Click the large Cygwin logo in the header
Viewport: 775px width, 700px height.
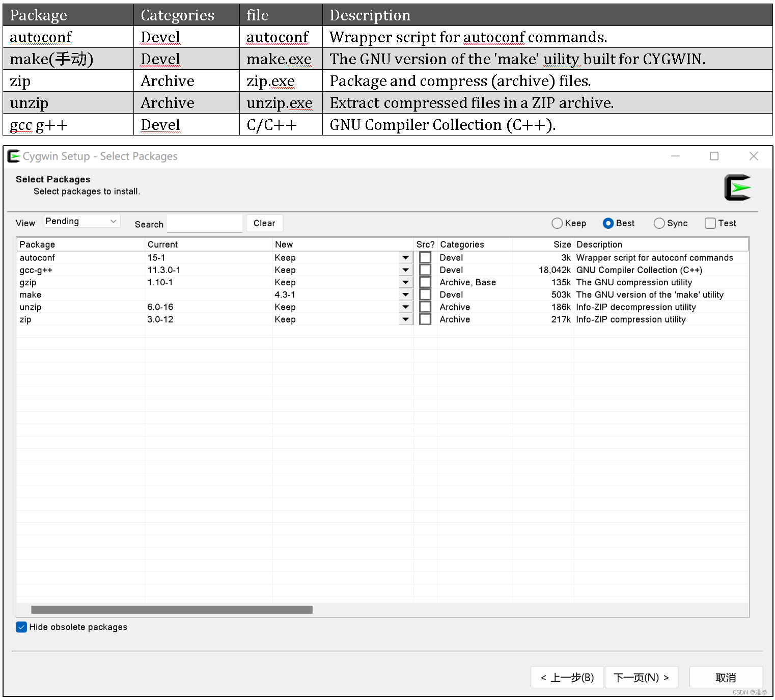click(x=737, y=187)
